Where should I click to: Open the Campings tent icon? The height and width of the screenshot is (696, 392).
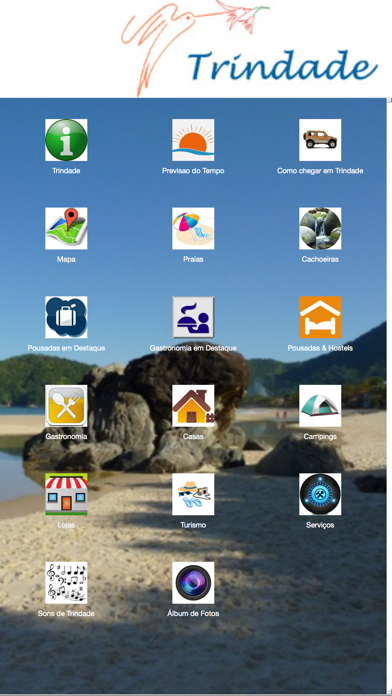point(320,406)
